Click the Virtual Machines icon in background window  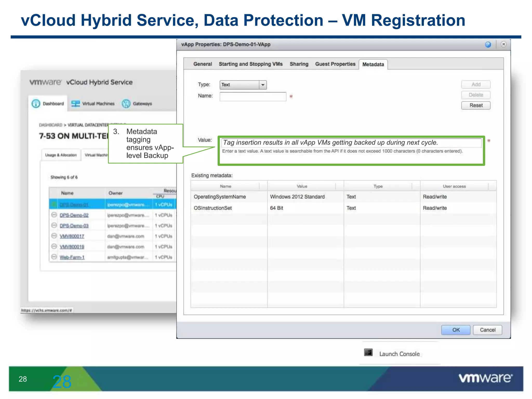[x=76, y=104]
